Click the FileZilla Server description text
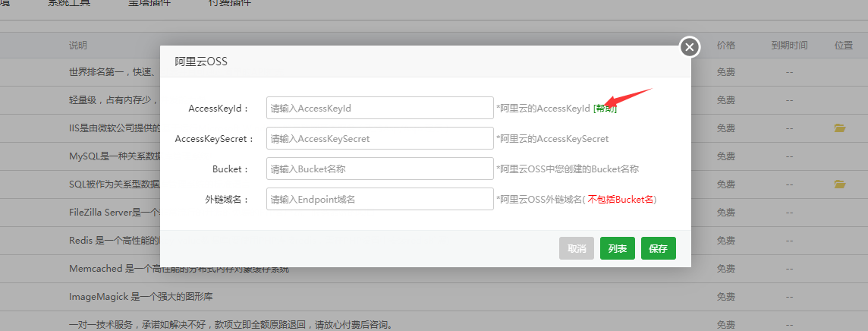This screenshot has height=331, width=868. click(115, 212)
